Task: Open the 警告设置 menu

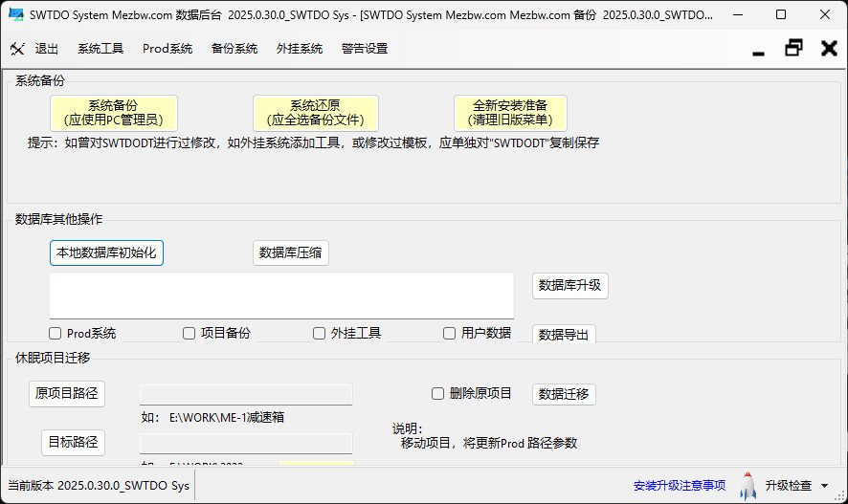Action: (x=365, y=49)
